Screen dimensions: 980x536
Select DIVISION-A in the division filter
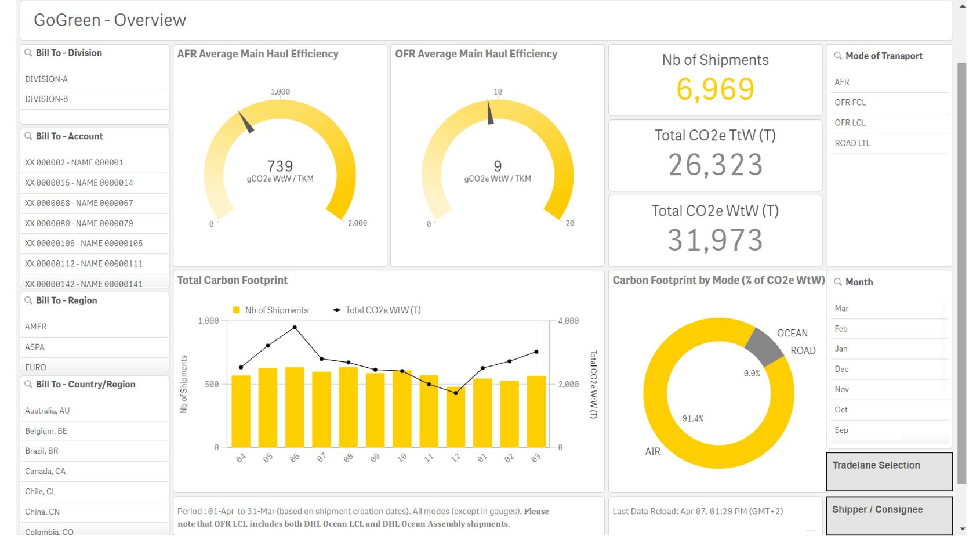46,79
